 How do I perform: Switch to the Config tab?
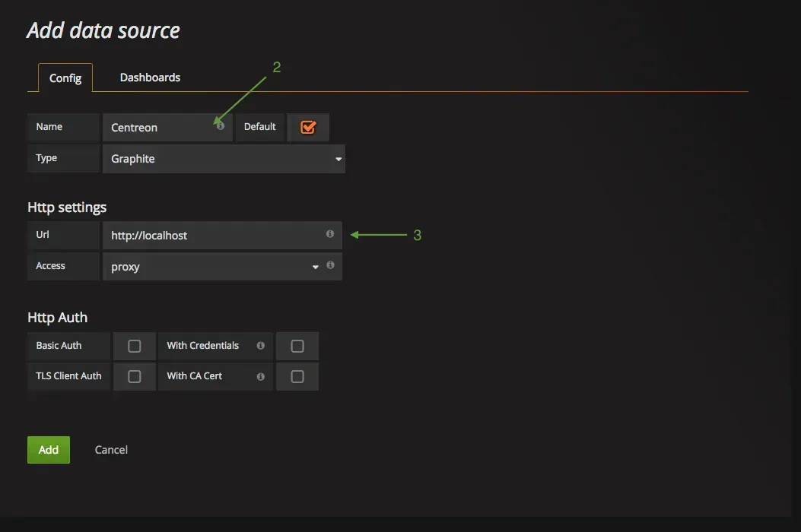[65, 78]
